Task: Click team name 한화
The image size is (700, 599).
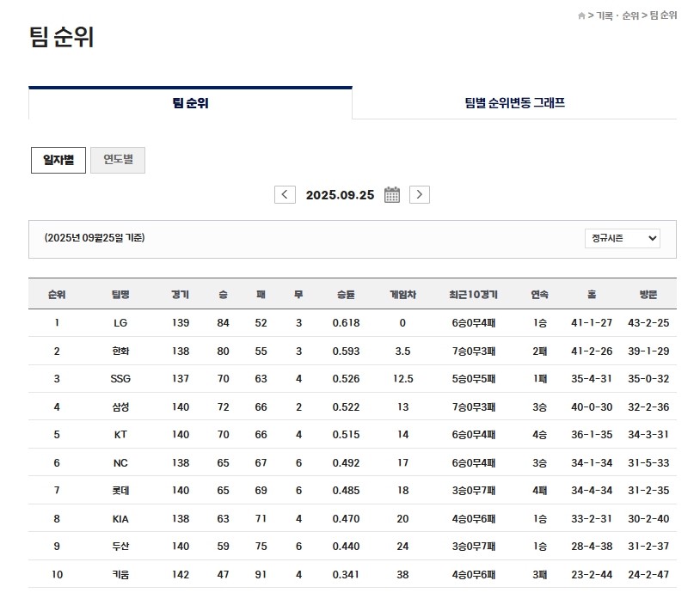Action: (x=120, y=351)
